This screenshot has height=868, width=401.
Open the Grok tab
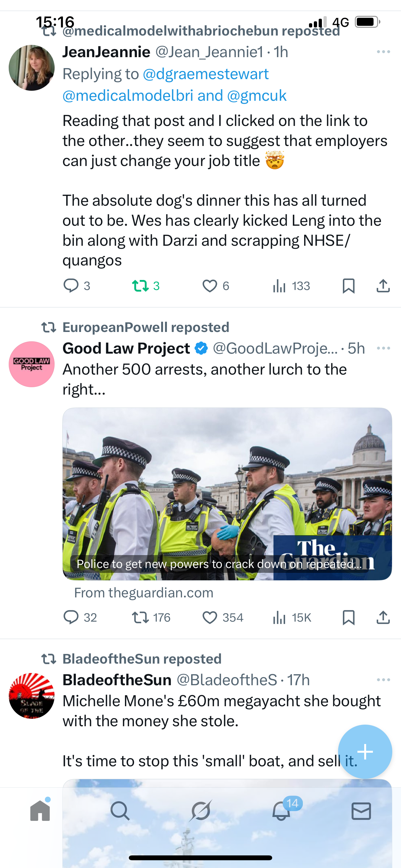coord(200,811)
